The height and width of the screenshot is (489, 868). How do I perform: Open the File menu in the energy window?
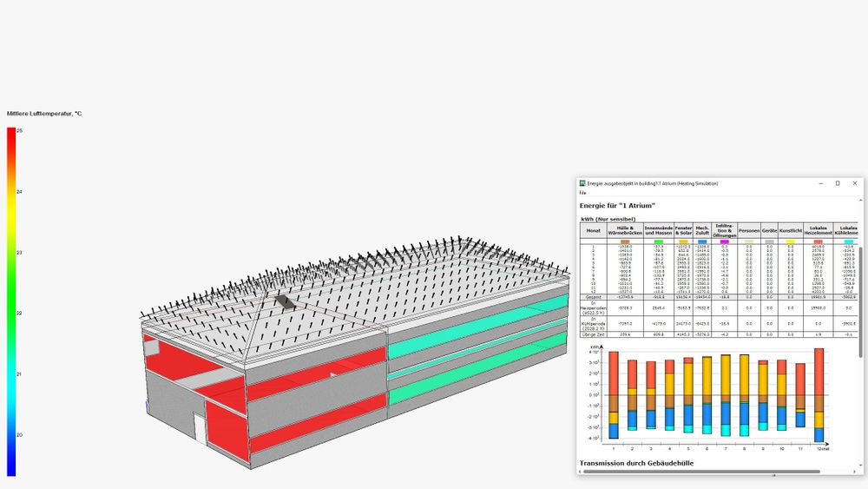(x=582, y=193)
